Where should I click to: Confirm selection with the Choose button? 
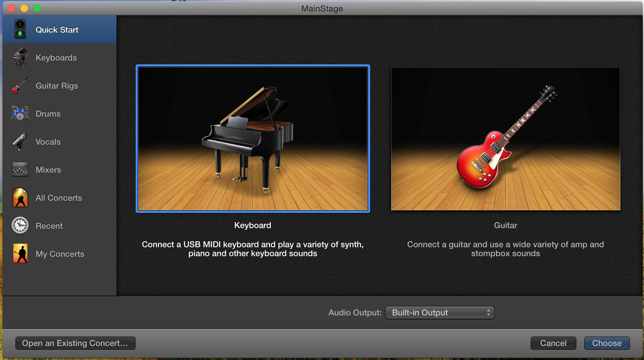(x=607, y=343)
